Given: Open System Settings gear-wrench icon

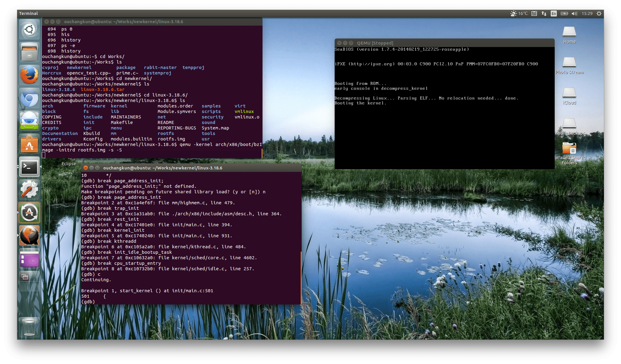Looking at the screenshot, I should (29, 190).
